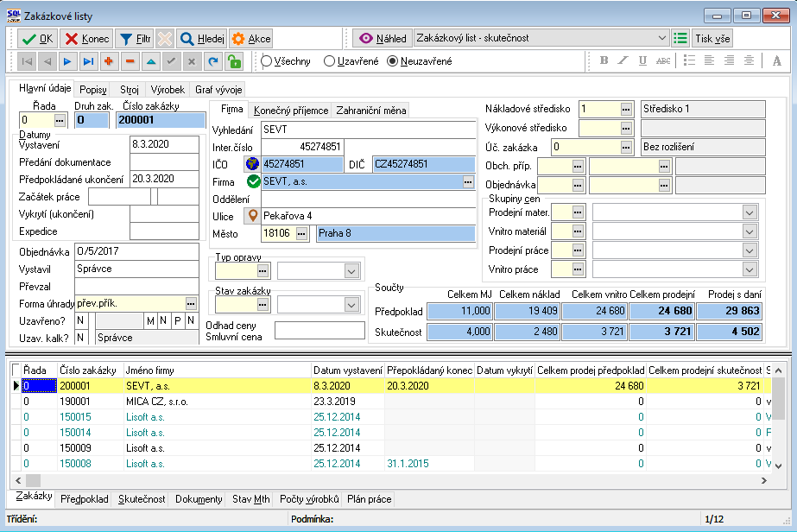This screenshot has height=532, width=797.
Task: Switch to the Stroj tab
Action: pyautogui.click(x=128, y=90)
